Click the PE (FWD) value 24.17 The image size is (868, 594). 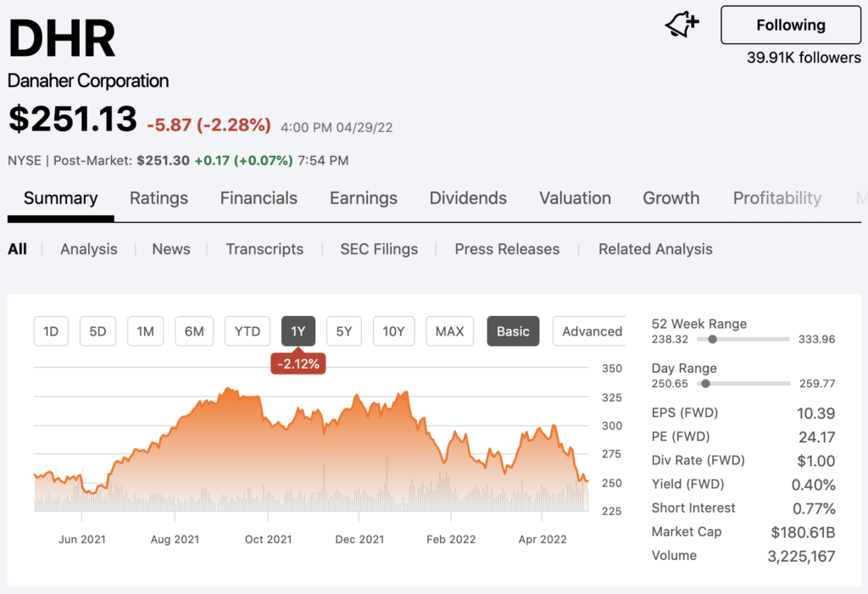click(x=816, y=436)
